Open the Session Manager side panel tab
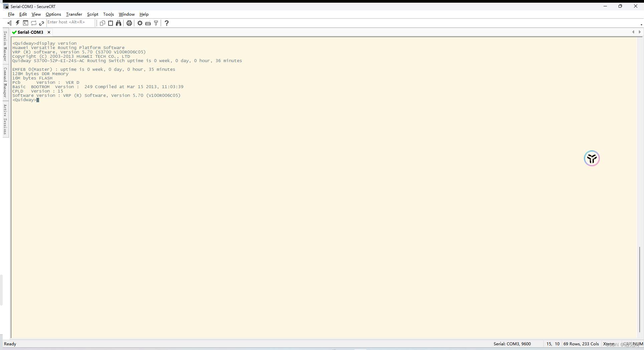644x350 pixels. pos(5,46)
